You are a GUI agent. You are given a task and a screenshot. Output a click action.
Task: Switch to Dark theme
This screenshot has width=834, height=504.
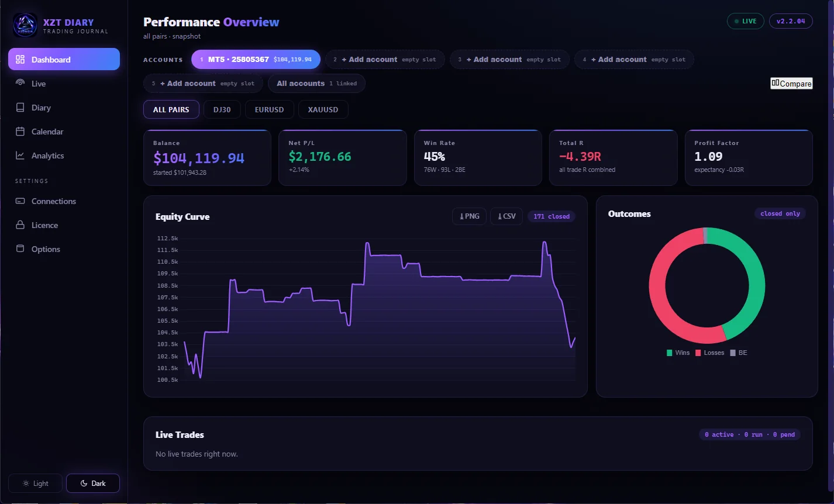tap(93, 484)
